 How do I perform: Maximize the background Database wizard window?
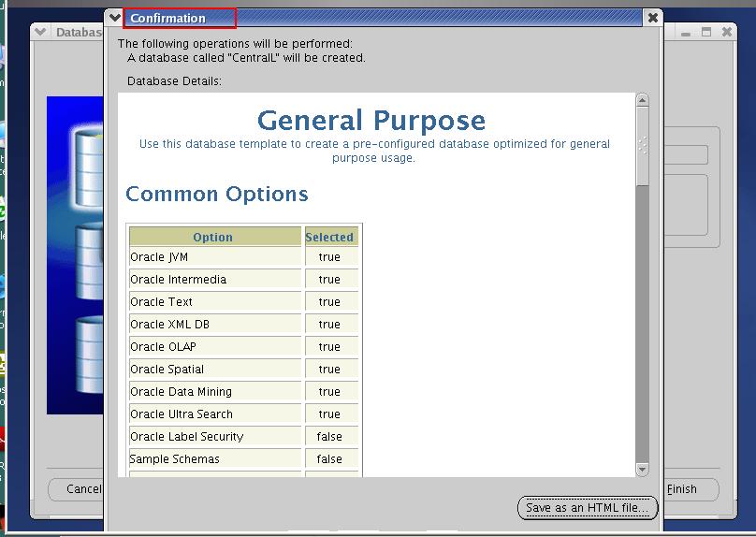[x=706, y=32]
